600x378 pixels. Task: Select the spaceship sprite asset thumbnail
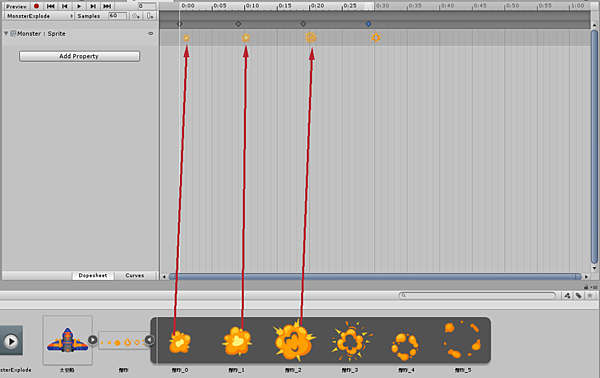(x=68, y=340)
